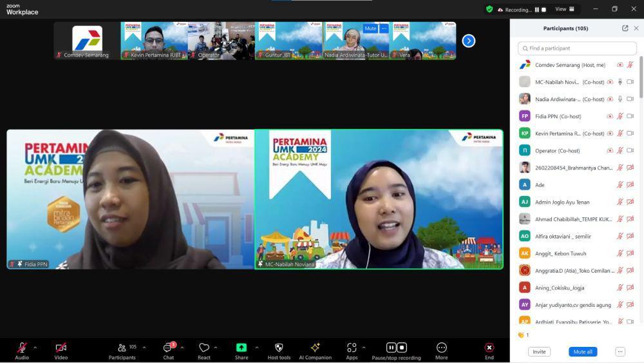Pause the recording from bottom toolbar

391,348
